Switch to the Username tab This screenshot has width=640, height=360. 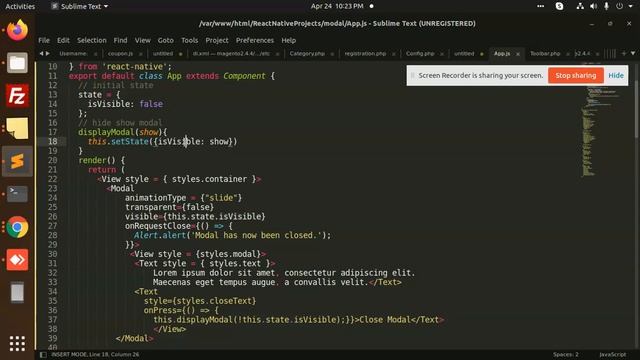pyautogui.click(x=73, y=53)
